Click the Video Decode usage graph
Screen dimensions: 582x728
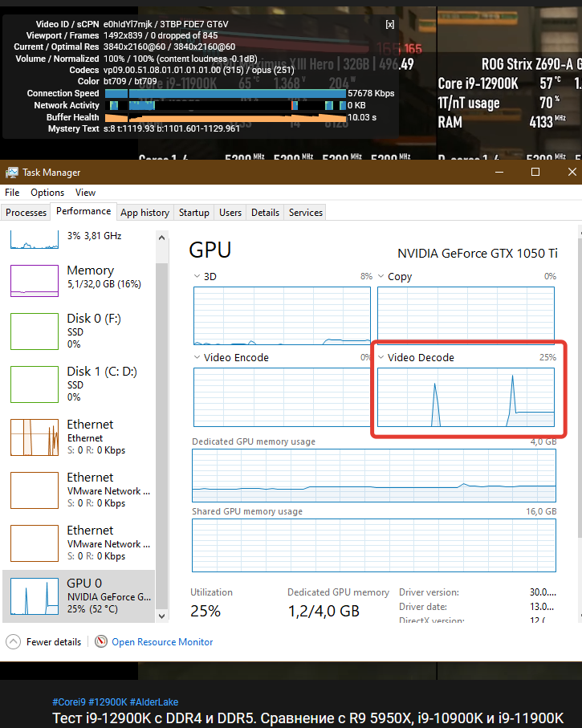click(x=466, y=397)
